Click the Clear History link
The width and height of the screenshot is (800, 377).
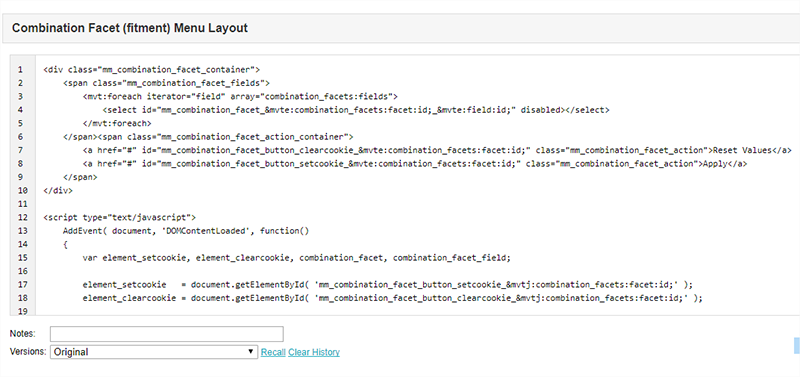tap(314, 352)
